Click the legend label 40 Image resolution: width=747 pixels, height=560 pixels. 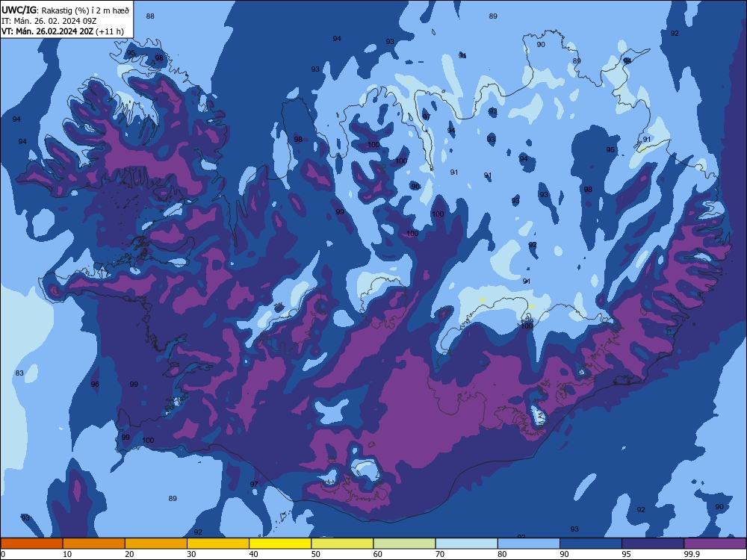tap(254, 554)
